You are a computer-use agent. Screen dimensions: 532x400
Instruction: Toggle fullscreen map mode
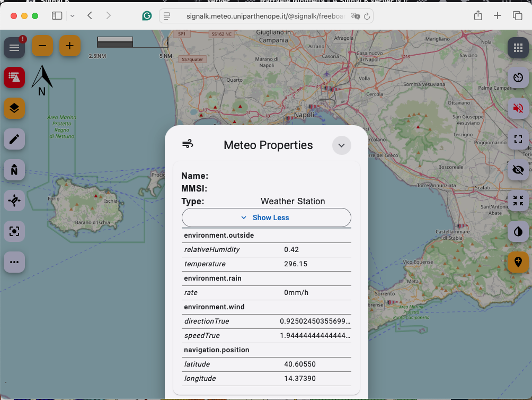point(518,139)
